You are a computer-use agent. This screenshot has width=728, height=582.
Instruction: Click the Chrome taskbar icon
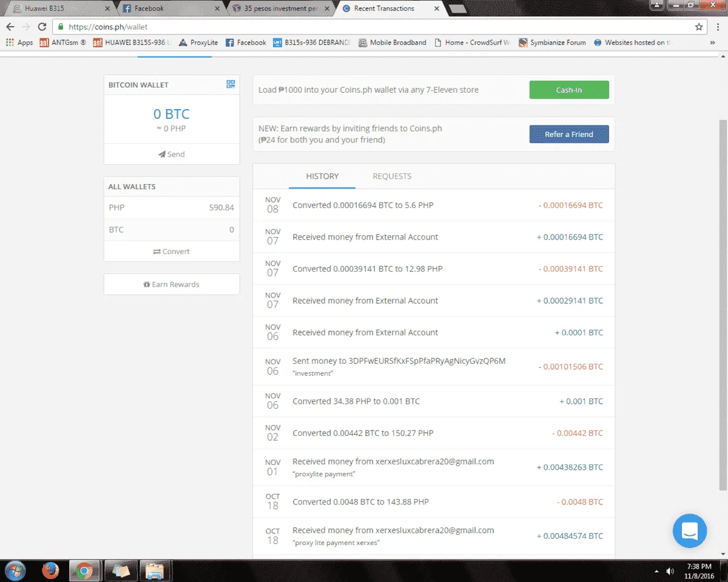pyautogui.click(x=84, y=570)
